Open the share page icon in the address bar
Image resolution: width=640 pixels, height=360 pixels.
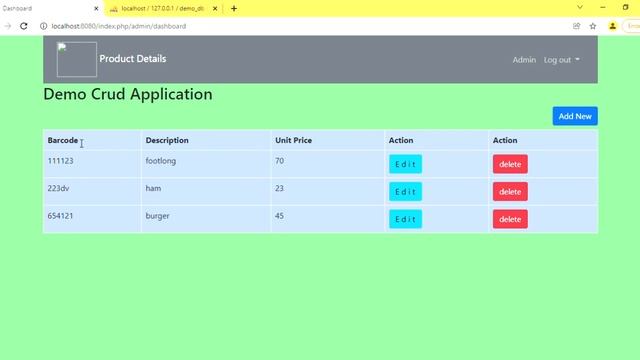click(x=576, y=26)
